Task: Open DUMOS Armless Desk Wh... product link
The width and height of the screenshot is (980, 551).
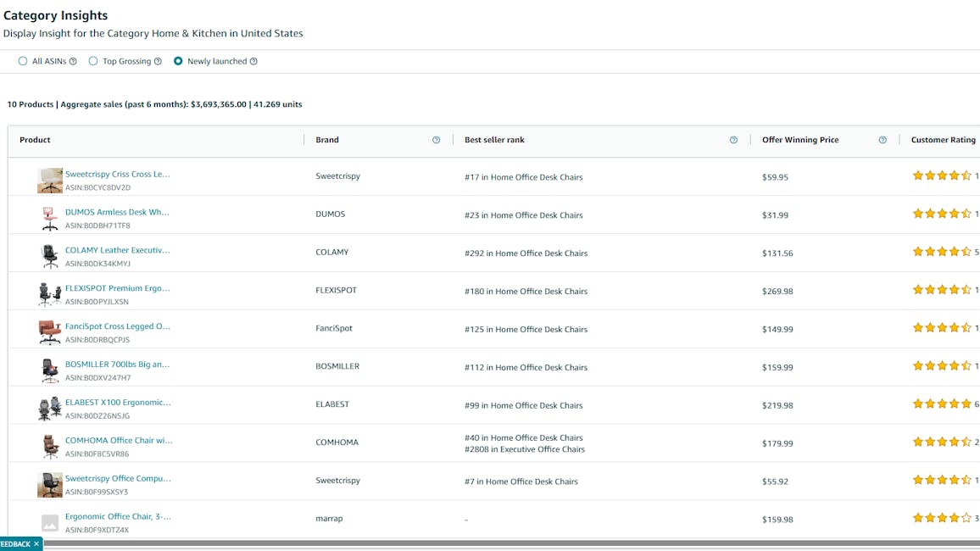Action: click(x=117, y=213)
